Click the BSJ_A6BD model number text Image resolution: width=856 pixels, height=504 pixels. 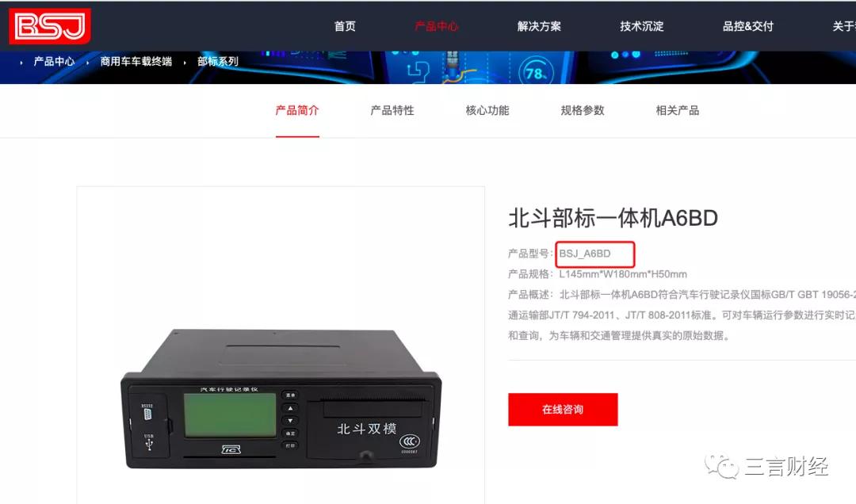585,254
